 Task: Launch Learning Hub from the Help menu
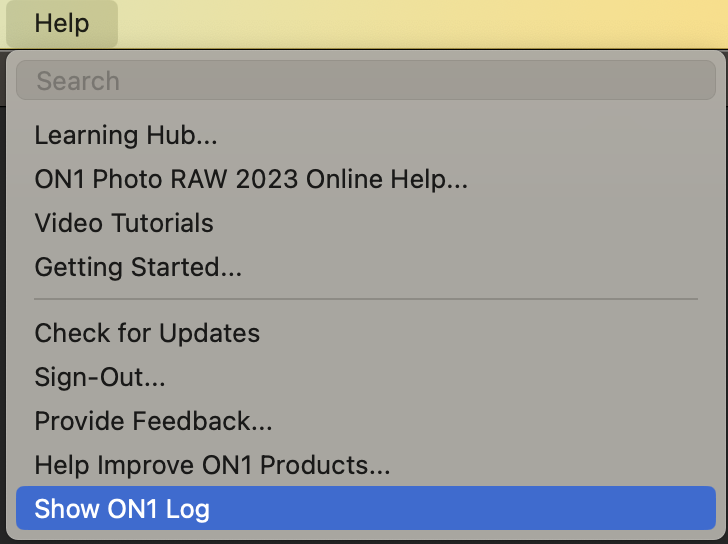pyautogui.click(x=126, y=135)
